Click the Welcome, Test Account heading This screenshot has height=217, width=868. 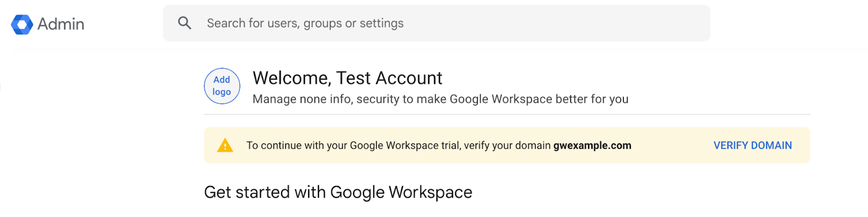347,78
